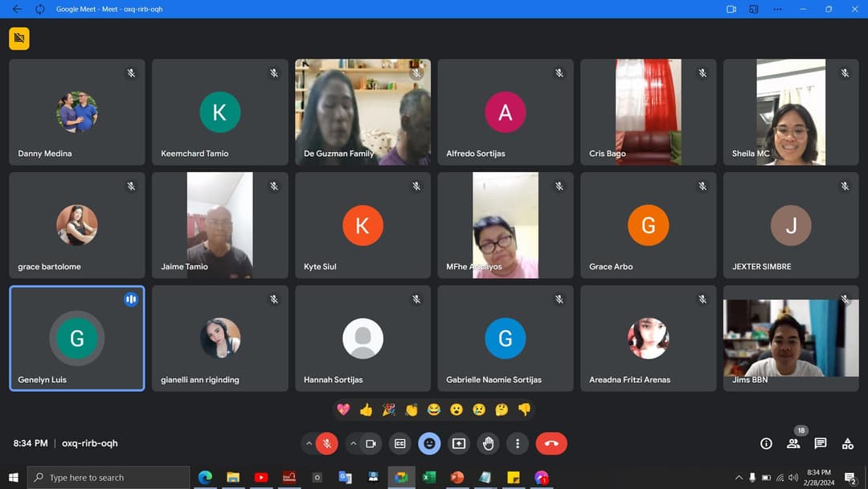
Task: Open File Explorer from taskbar
Action: 233,478
